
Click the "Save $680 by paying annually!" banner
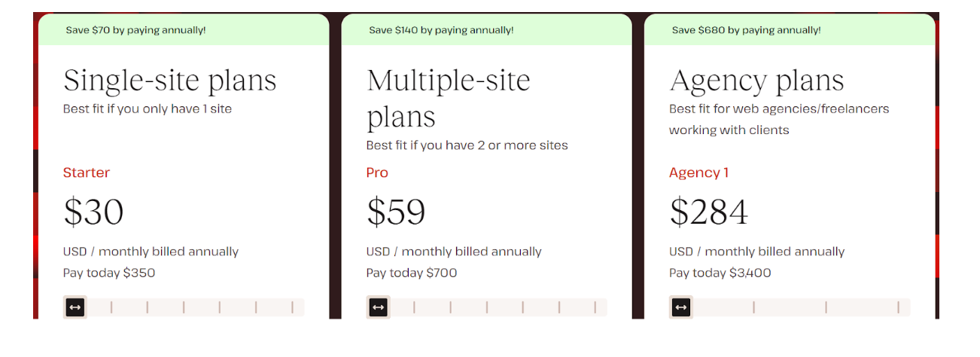click(746, 30)
